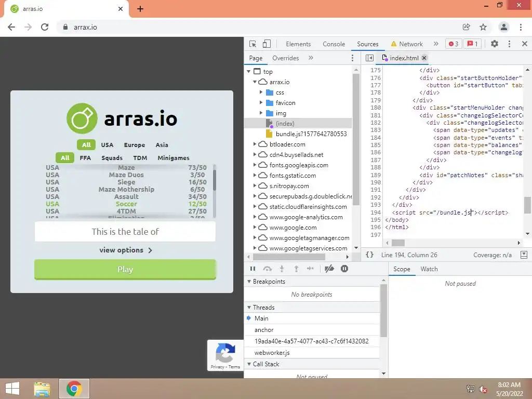Expand the btloader.com domain
This screenshot has width=532, height=399.
(x=255, y=144)
